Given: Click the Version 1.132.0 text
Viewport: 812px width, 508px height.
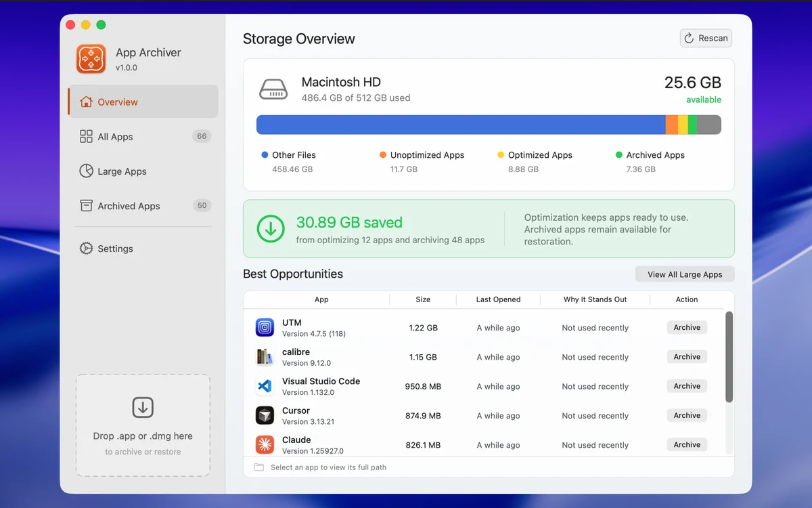Looking at the screenshot, I should [308, 392].
